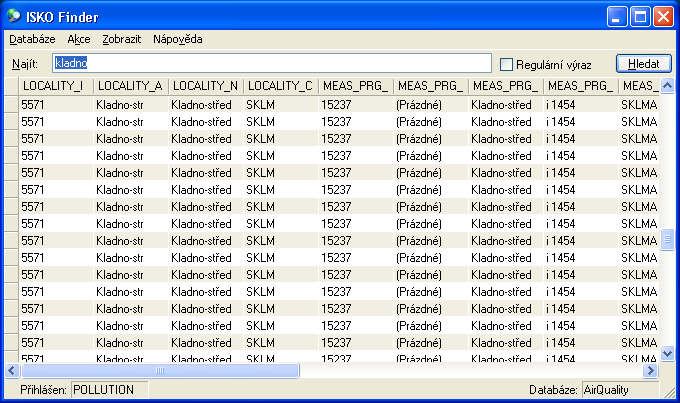680x403 pixels.
Task: Click the ISKO Finder title bar icon
Action: [x=13, y=15]
